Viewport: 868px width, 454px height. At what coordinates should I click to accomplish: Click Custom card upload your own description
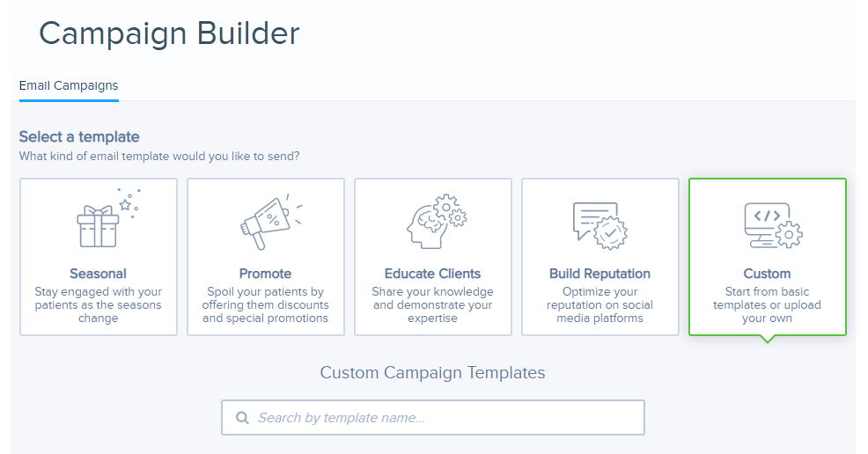(x=767, y=304)
